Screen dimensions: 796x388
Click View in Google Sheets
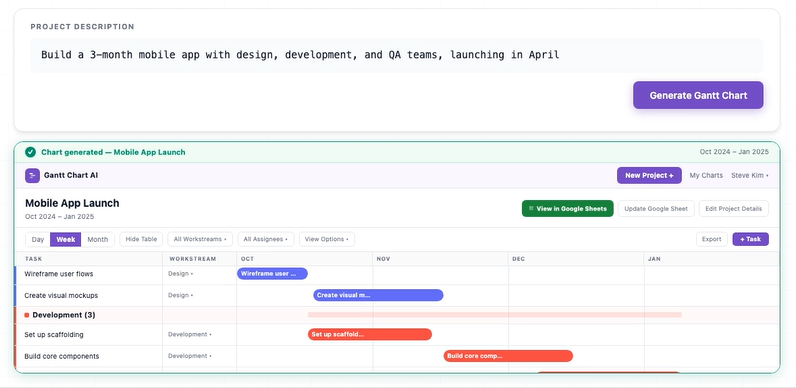(568, 208)
